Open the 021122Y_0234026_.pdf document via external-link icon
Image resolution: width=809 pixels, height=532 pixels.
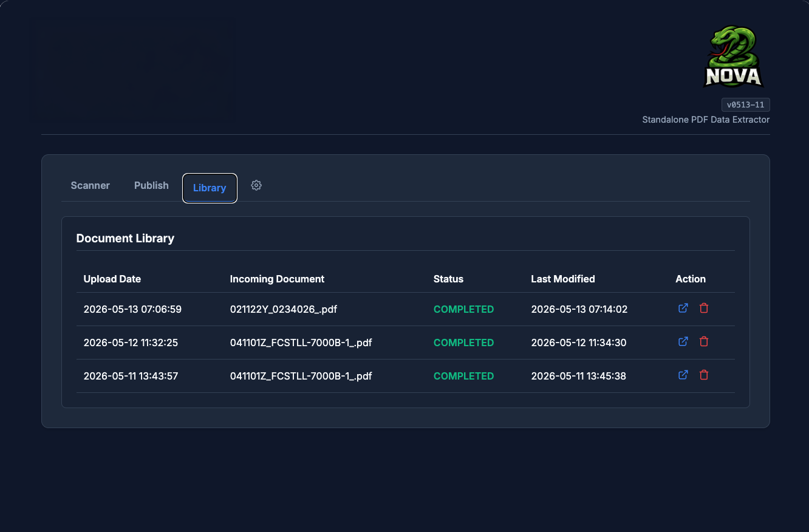tap(683, 308)
